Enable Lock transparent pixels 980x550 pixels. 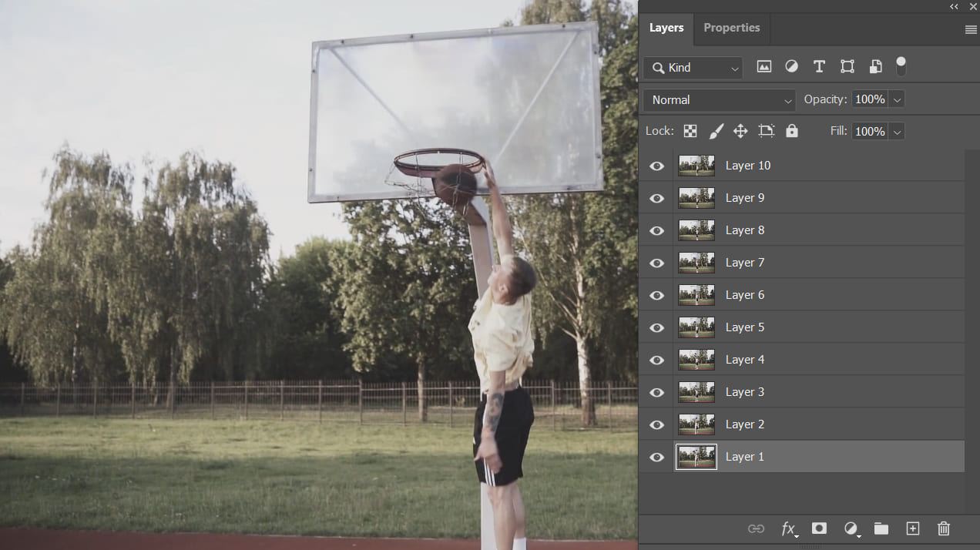690,131
